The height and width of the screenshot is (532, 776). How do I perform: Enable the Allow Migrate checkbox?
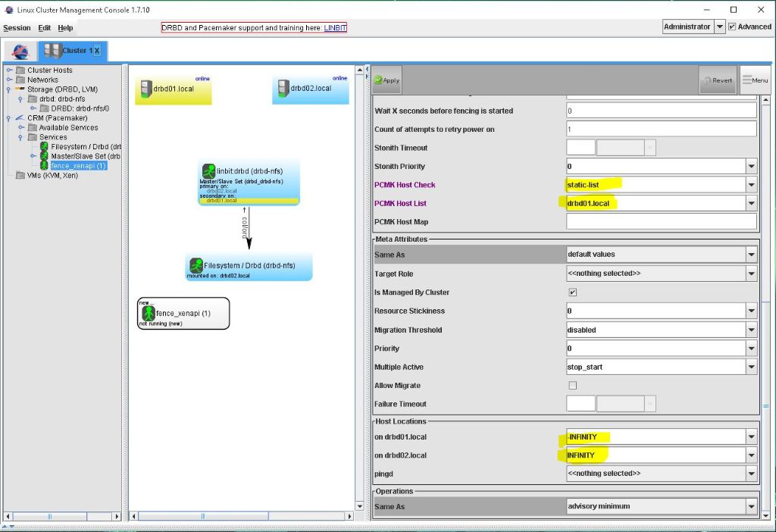572,386
